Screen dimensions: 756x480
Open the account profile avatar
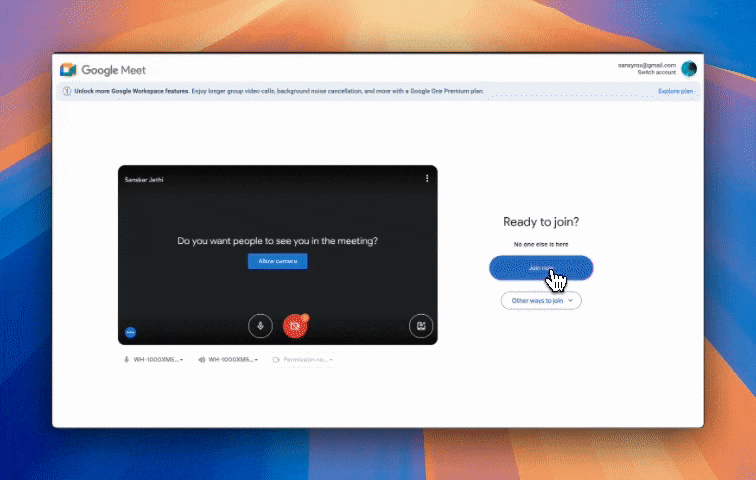pyautogui.click(x=689, y=69)
